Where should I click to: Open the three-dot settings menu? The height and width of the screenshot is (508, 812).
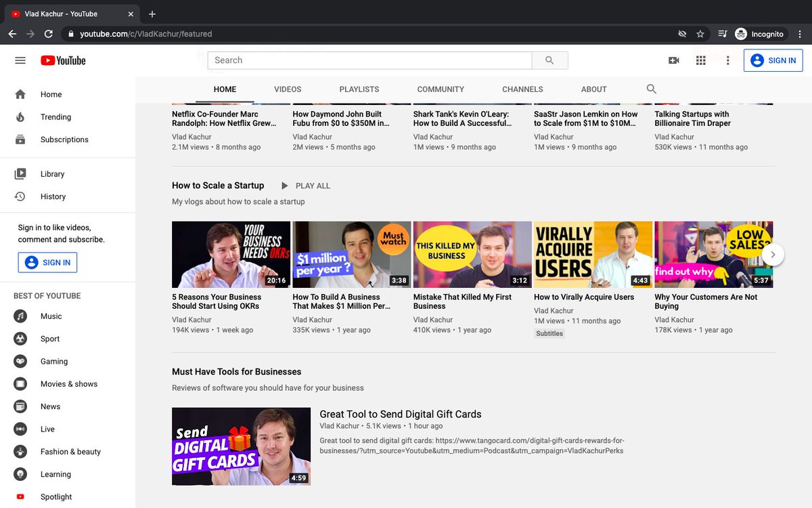(728, 60)
